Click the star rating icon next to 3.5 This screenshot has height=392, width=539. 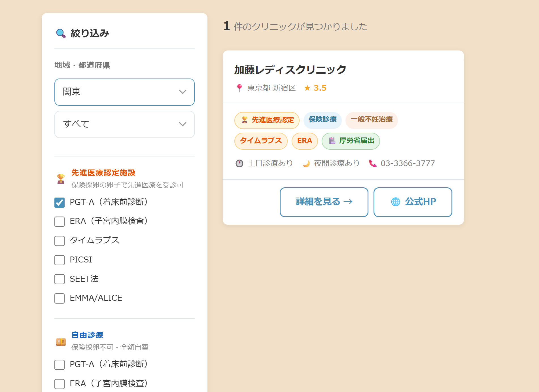307,88
